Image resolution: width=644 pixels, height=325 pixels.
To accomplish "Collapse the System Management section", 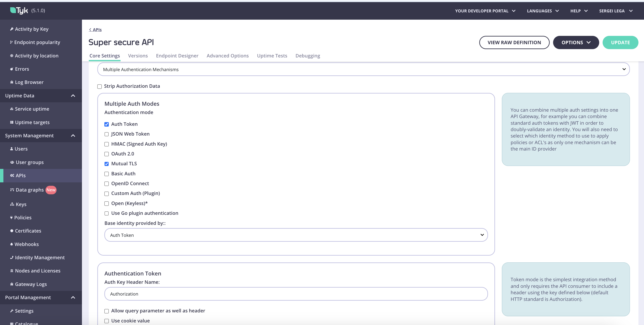I will tap(73, 136).
